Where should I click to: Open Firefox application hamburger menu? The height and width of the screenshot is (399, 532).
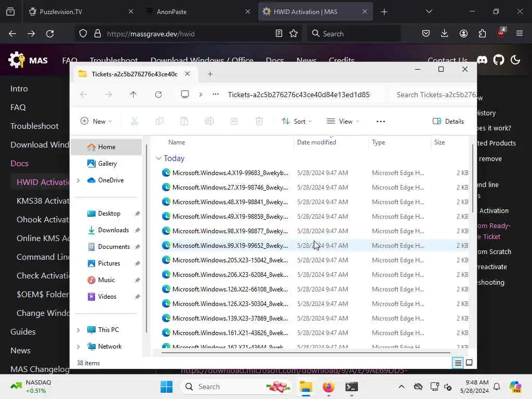(x=520, y=33)
